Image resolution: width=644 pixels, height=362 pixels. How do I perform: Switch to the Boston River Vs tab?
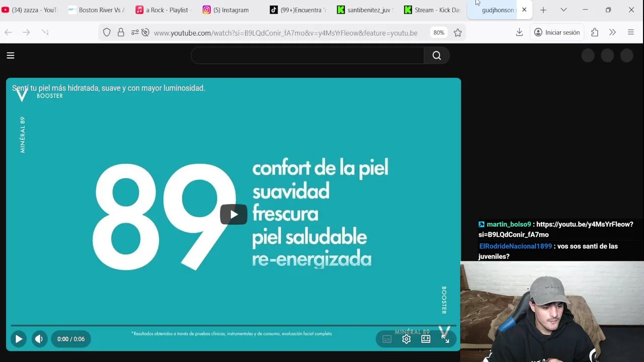(97, 10)
